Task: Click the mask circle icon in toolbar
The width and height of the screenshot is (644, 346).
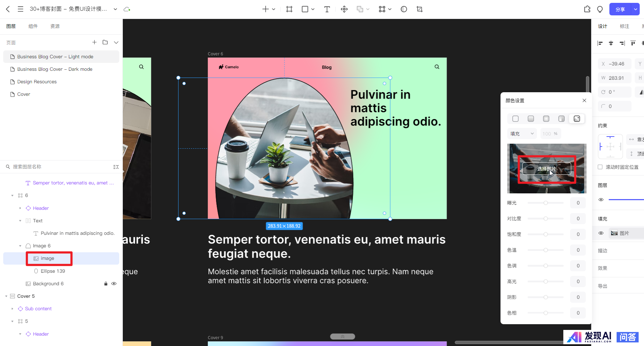Action: [x=404, y=9]
